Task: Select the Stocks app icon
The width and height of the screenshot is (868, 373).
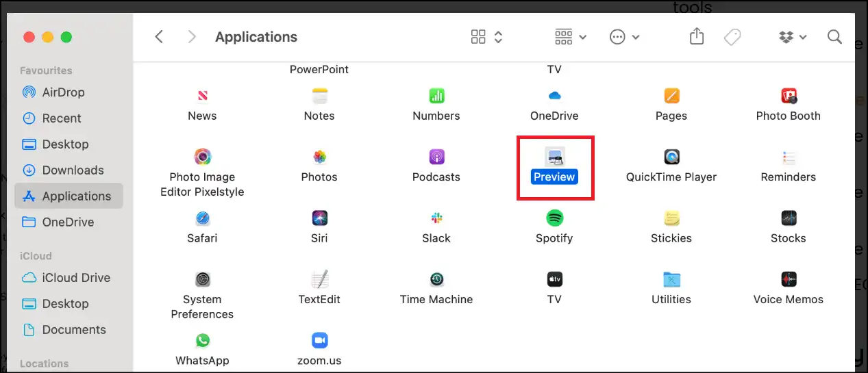Action: point(789,218)
